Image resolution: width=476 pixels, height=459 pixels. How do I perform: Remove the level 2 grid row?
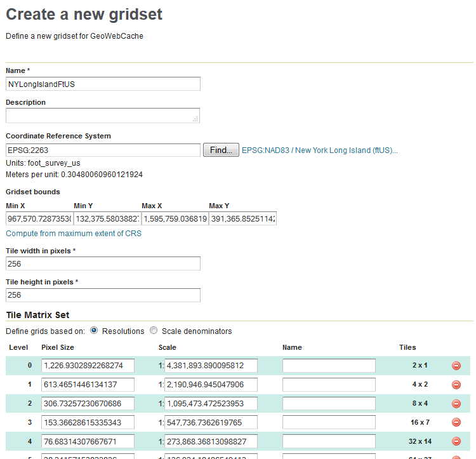456,404
